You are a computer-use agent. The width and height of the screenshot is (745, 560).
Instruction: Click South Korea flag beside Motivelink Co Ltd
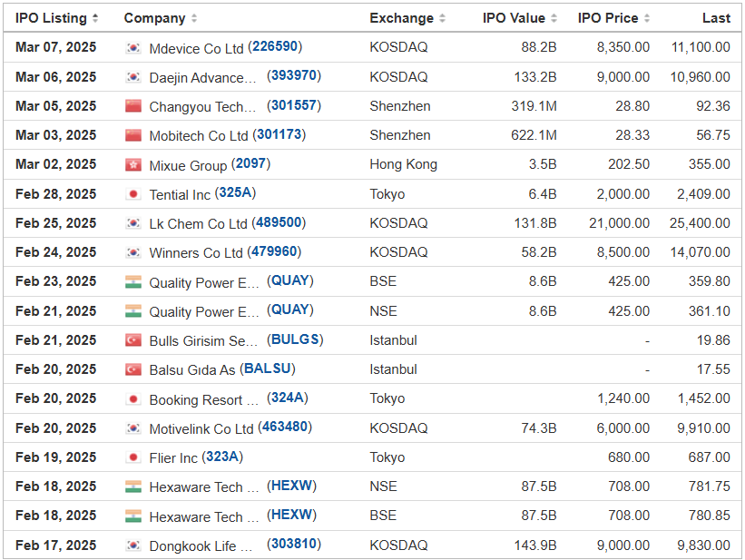tap(133, 428)
